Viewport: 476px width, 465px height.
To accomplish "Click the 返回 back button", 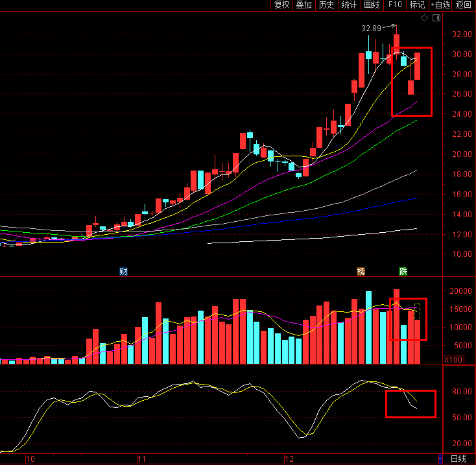I will coord(464,5).
